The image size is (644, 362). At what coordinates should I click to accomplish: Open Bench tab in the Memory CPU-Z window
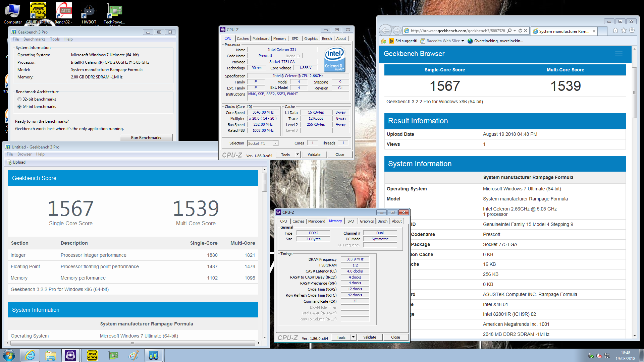click(382, 221)
